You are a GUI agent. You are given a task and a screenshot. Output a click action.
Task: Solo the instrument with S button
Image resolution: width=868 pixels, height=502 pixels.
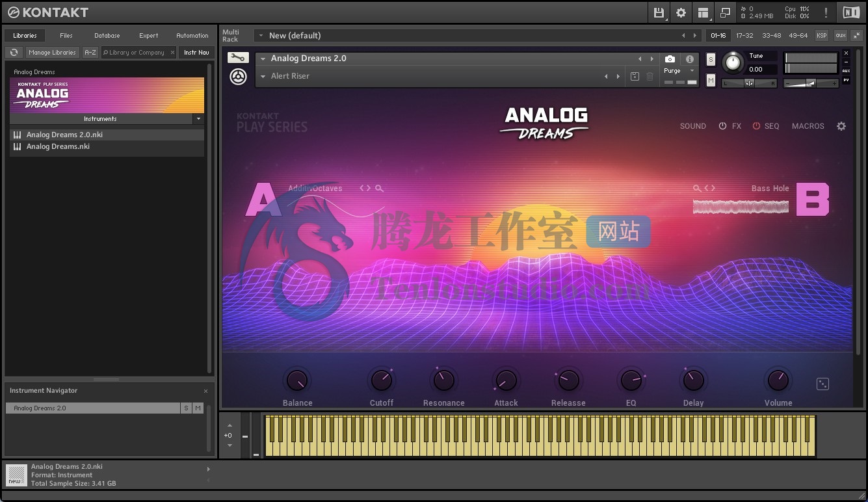[711, 60]
